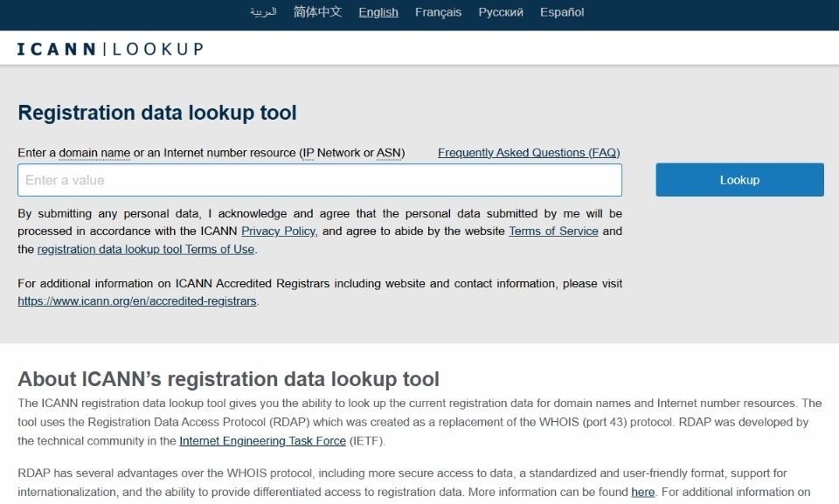Switch language to Simplified Chinese
The width and height of the screenshot is (839, 504).
pos(317,11)
